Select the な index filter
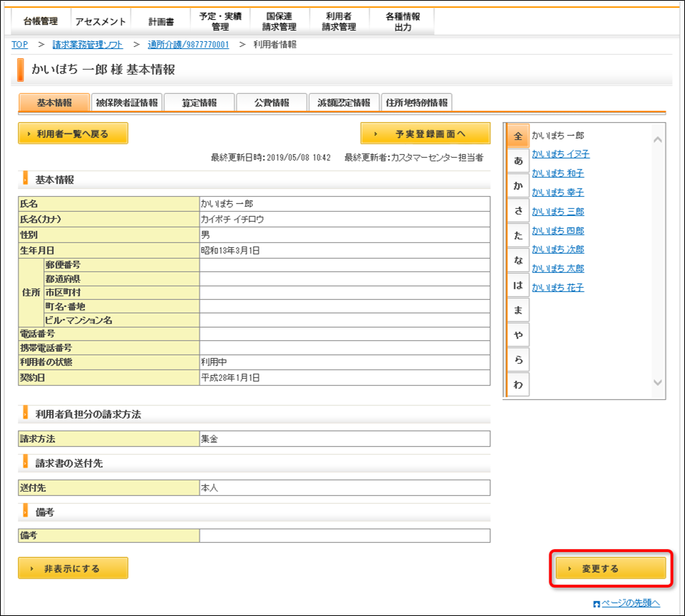Viewport: 685px width, 616px height. (x=518, y=260)
